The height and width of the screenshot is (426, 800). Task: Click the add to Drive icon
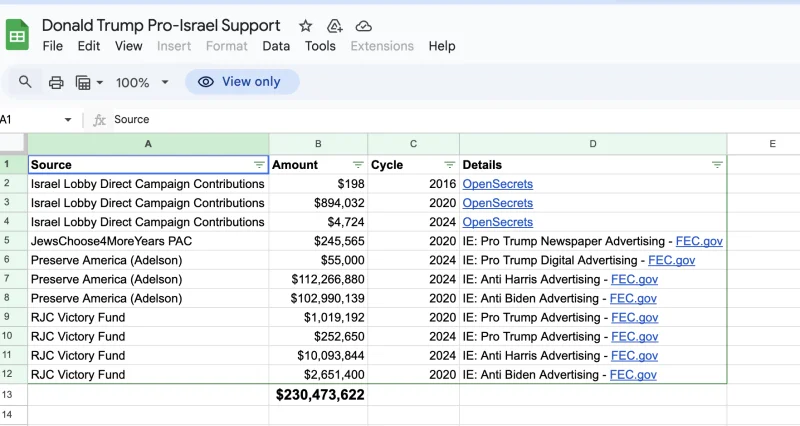point(334,26)
